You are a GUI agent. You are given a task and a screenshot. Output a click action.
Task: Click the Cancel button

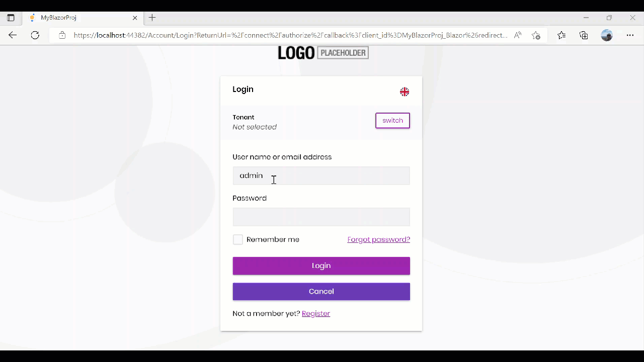tap(321, 292)
